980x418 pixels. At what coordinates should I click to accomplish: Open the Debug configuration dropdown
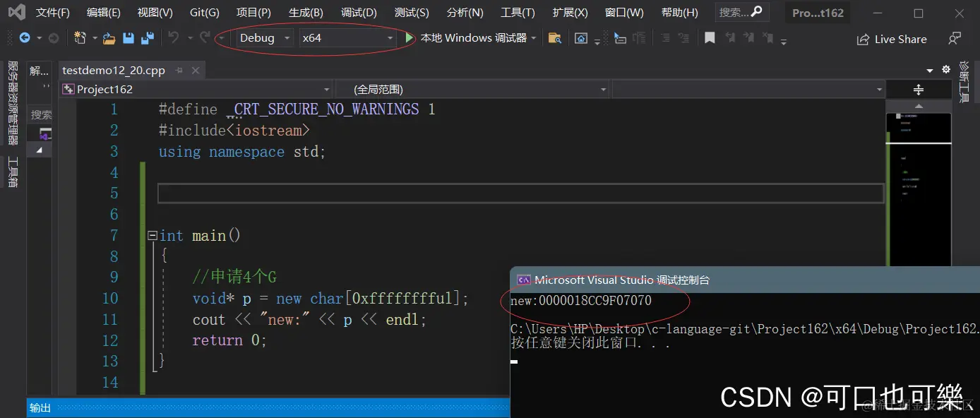coord(264,38)
